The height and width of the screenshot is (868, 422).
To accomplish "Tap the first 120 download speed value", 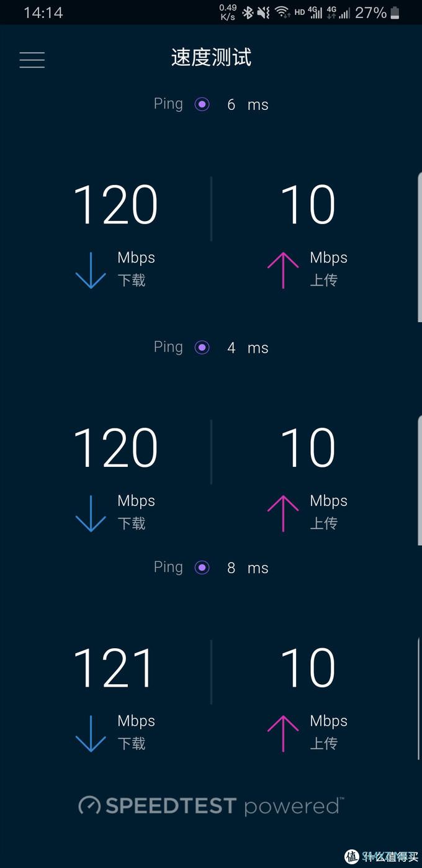I will 115,205.
